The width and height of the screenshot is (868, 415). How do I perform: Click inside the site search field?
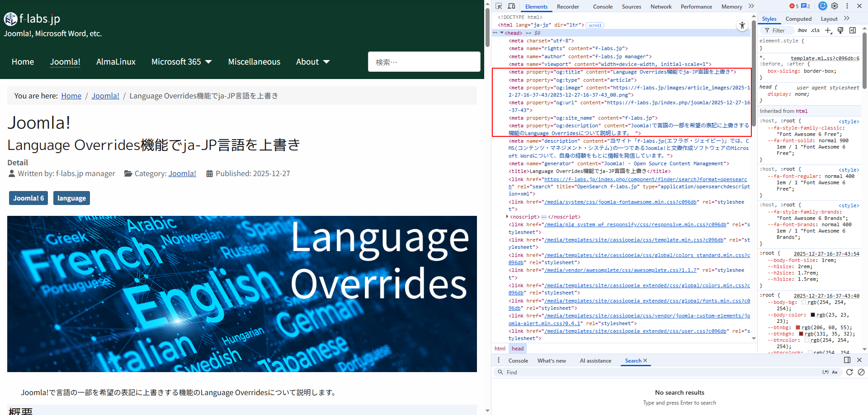[x=424, y=61]
